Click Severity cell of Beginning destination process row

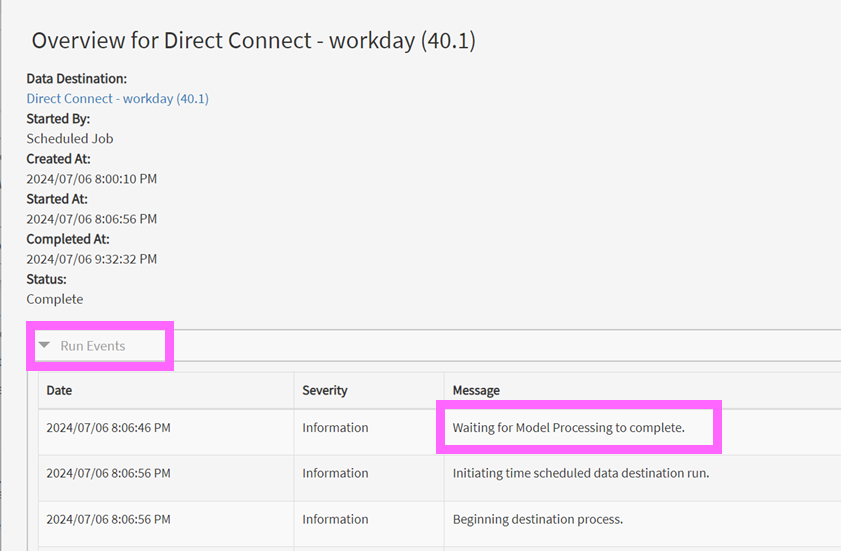click(x=335, y=519)
